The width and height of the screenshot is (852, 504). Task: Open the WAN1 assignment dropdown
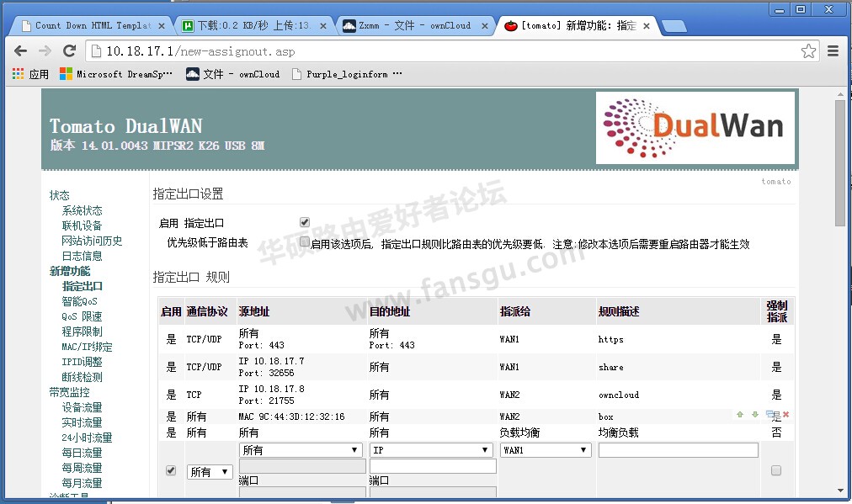click(x=545, y=449)
